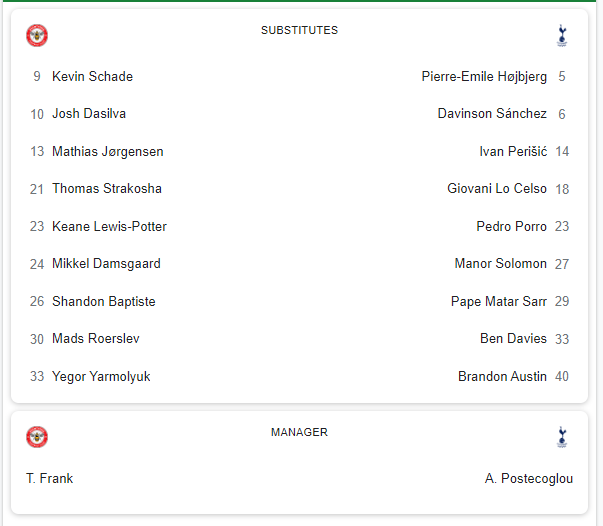The width and height of the screenshot is (603, 526).
Task: Open Giovani Lo Celso profile
Action: point(497,188)
